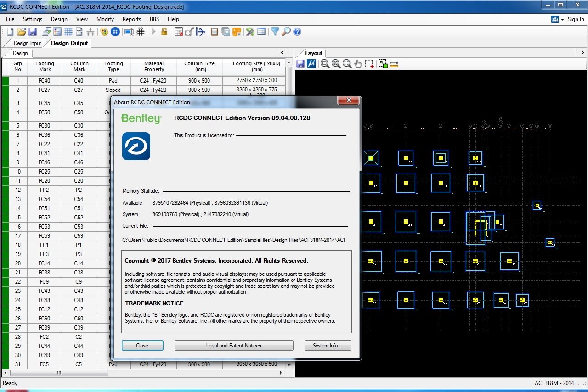This screenshot has height=392, width=588.
Task: Open help via the blue question icon
Action: pyautogui.click(x=297, y=32)
